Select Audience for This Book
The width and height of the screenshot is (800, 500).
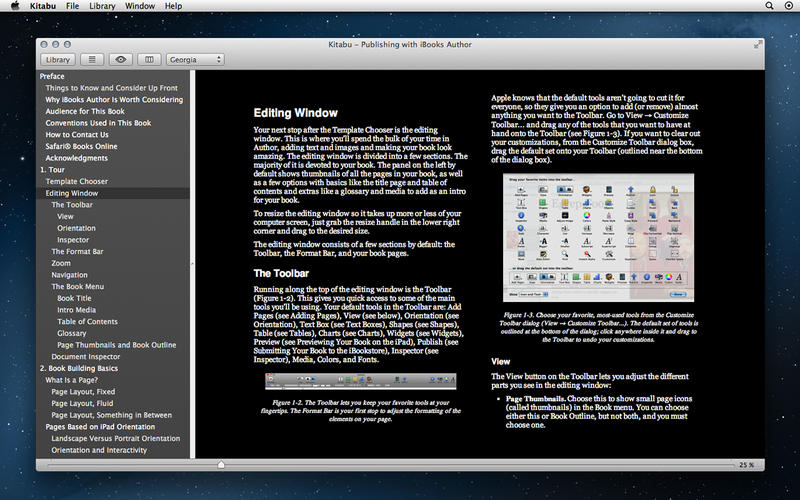point(85,111)
